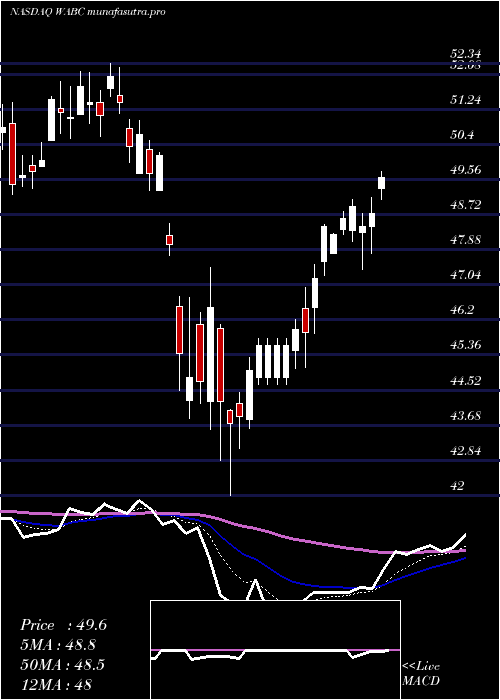Click the Price : 49.6 readout
The width and height of the screenshot is (500, 700).
[63, 625]
